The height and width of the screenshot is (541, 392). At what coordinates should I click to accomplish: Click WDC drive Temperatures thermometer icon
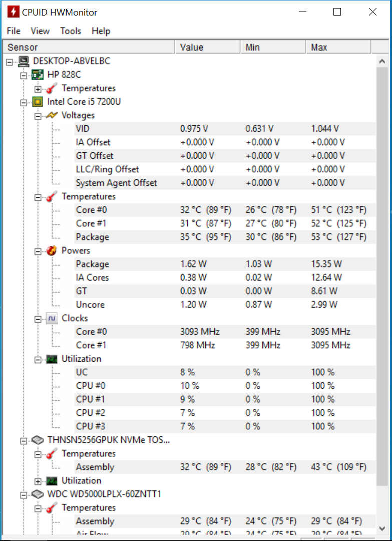[52, 508]
